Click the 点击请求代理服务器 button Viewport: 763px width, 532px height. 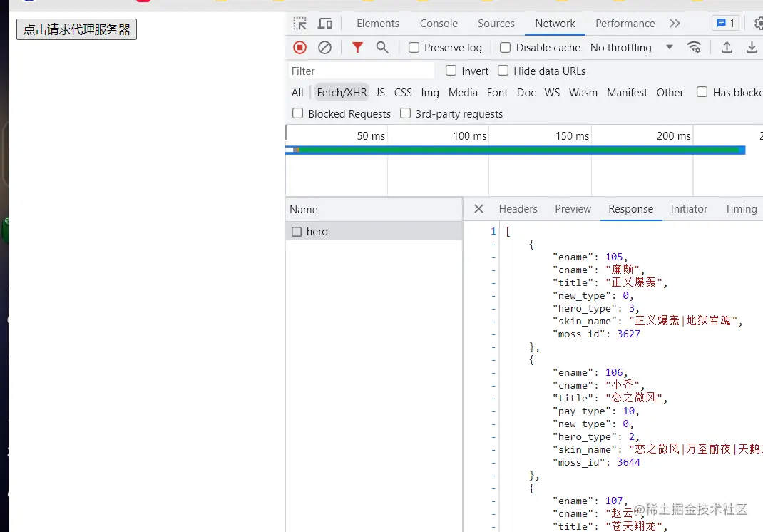pos(76,29)
